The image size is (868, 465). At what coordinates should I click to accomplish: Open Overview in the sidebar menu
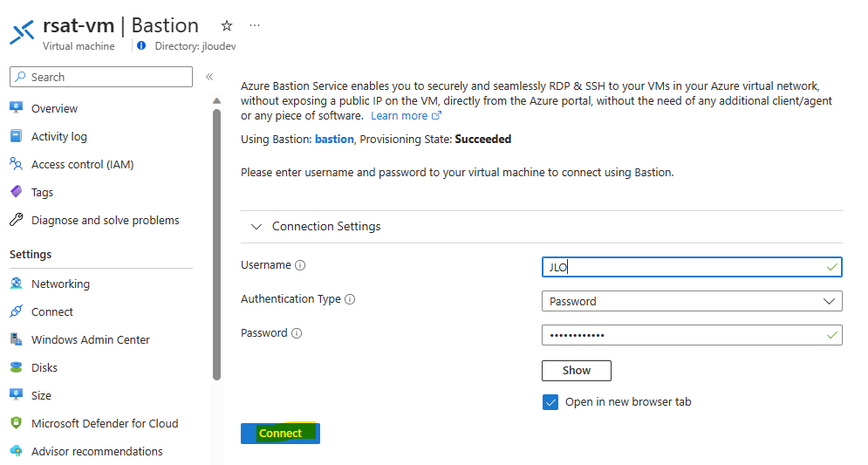pos(54,108)
